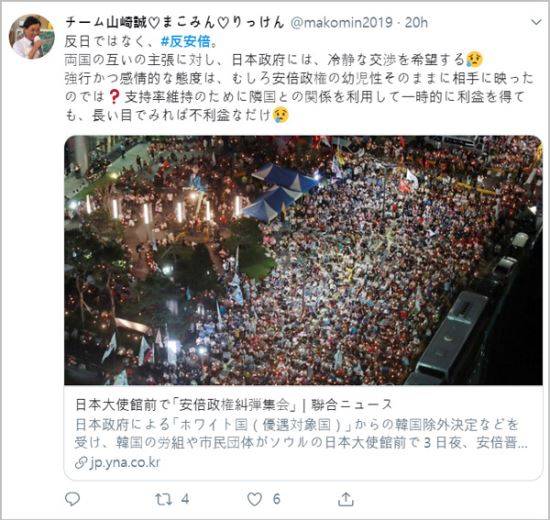Image resolution: width=550 pixels, height=520 pixels.
Task: Open the @makomin2019 handle
Action: pyautogui.click(x=342, y=23)
